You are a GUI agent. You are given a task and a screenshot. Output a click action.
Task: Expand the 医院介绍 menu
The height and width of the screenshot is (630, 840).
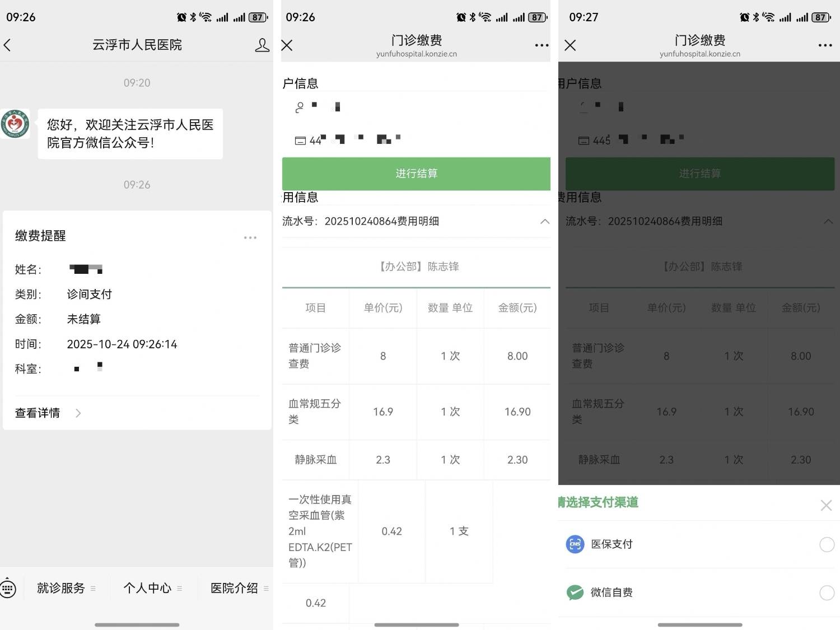tap(239, 589)
